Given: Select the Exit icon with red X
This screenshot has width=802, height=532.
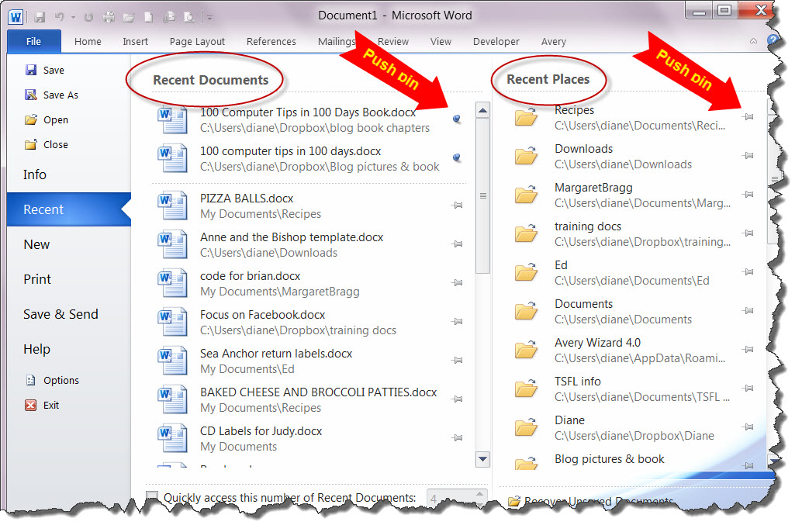Looking at the screenshot, I should click(x=31, y=405).
